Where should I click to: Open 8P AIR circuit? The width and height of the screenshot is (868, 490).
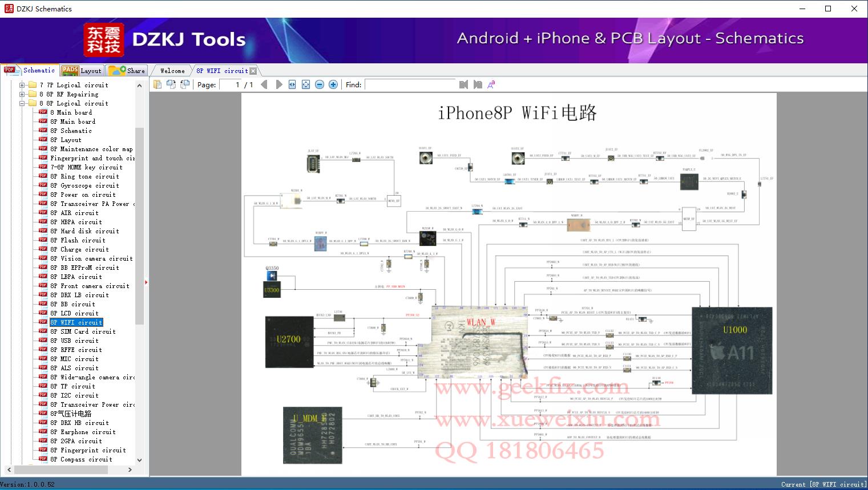pos(74,213)
